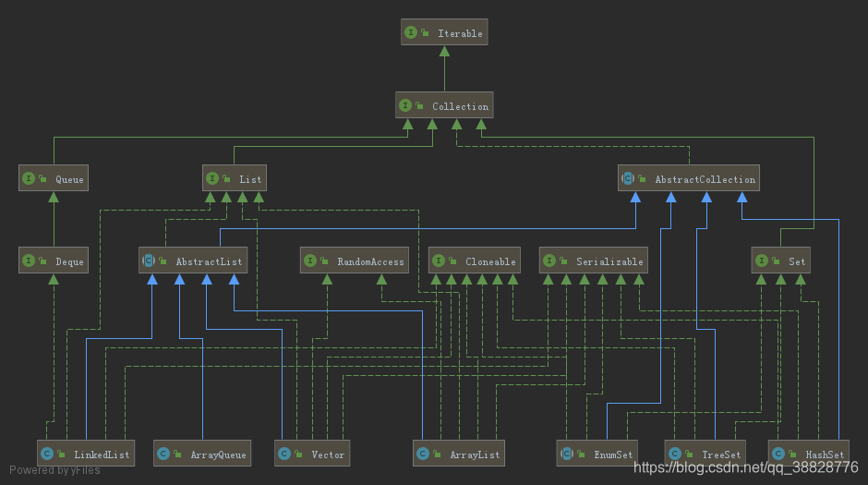
Task: Select the LinkedList class node
Action: [x=86, y=454]
